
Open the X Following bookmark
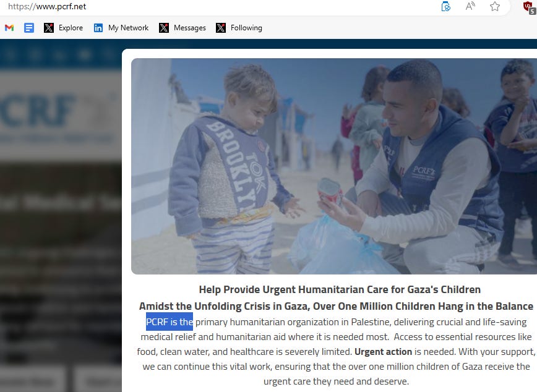coord(239,28)
